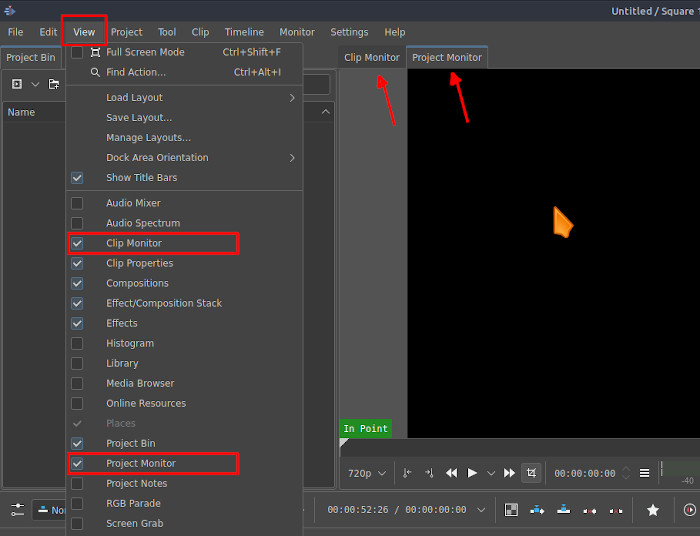Open the File menu

pyautogui.click(x=15, y=32)
